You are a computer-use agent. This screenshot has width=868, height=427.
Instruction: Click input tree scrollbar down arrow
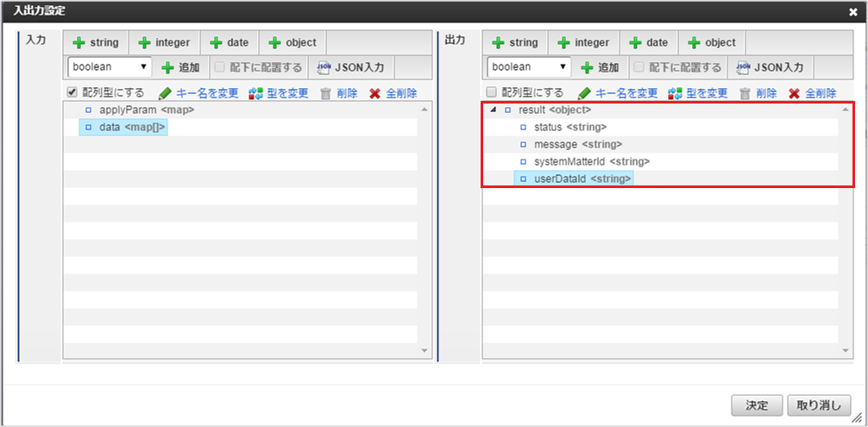click(x=425, y=351)
